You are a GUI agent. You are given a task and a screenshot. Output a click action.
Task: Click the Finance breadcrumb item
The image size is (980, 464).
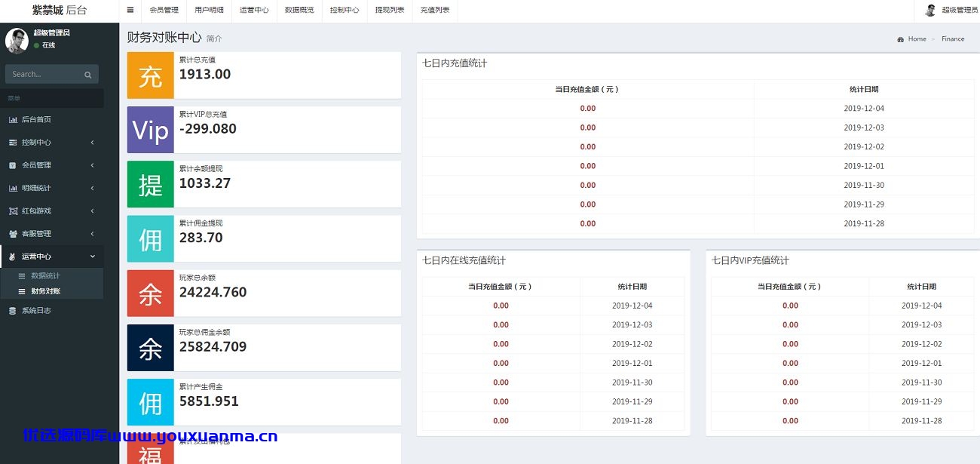click(953, 39)
